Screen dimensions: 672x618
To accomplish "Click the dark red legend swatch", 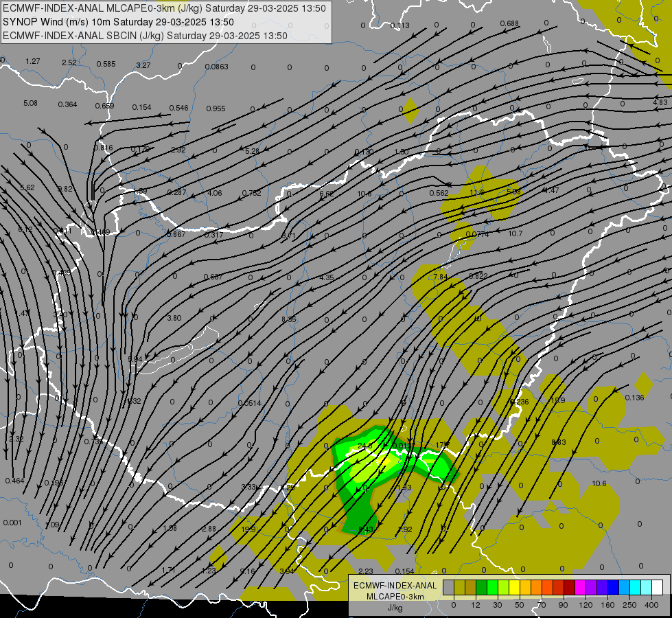I will [570, 587].
